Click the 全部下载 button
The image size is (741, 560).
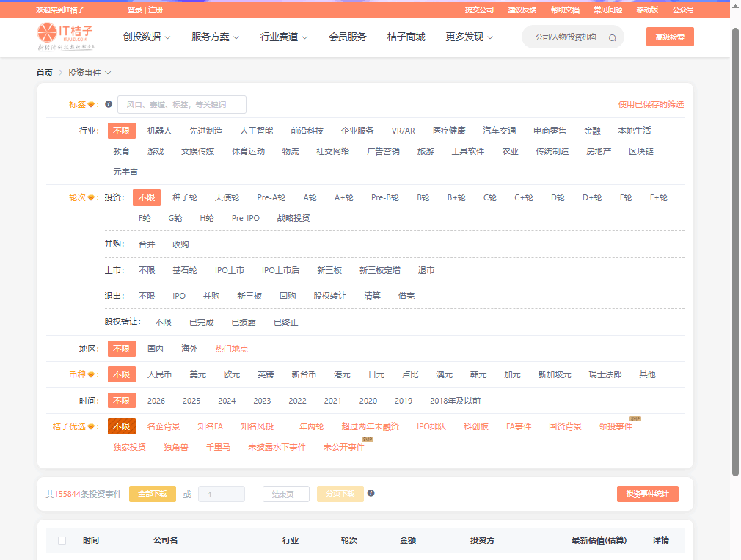coord(153,494)
